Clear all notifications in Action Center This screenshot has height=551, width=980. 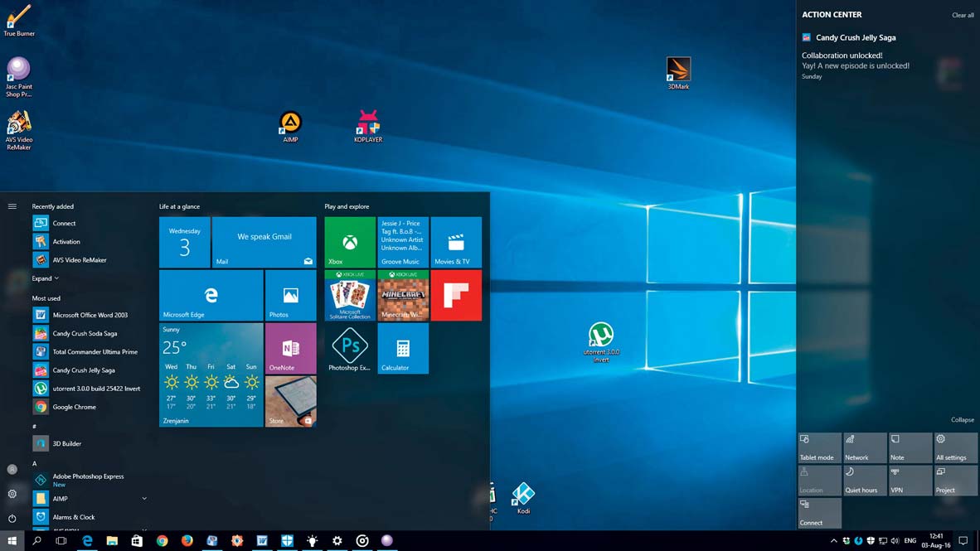(x=963, y=15)
